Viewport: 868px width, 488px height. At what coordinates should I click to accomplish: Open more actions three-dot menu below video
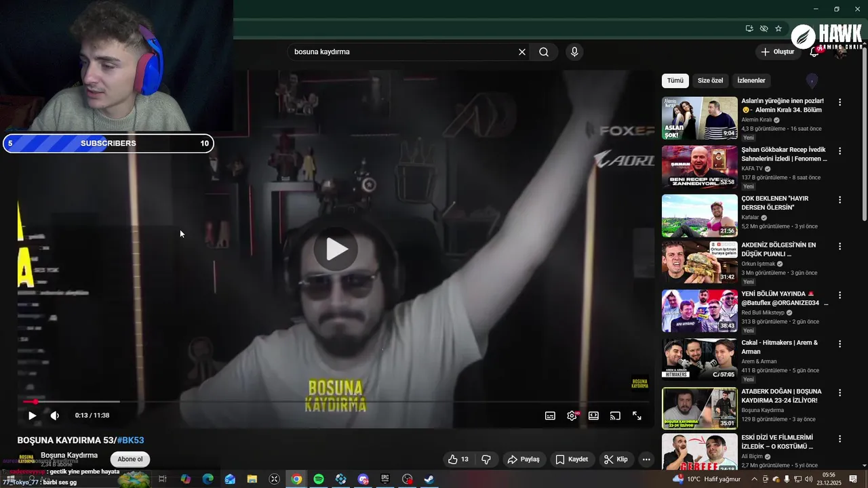click(646, 460)
